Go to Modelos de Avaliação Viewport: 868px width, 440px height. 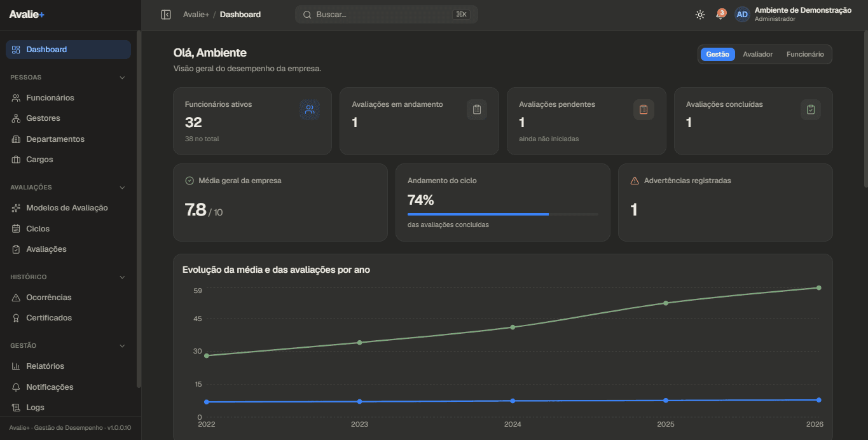point(69,208)
